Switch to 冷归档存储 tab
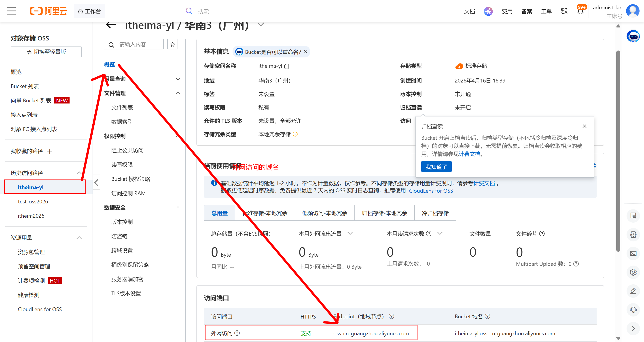 click(435, 213)
